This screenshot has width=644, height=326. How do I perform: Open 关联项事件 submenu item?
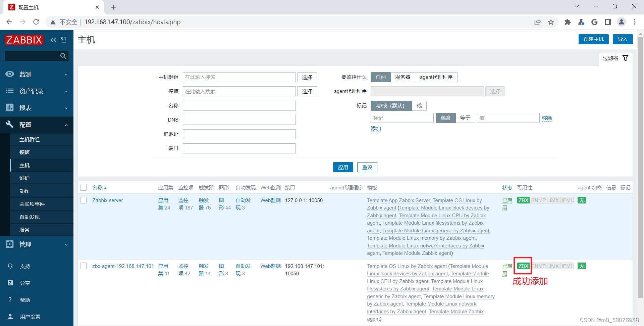42,204
